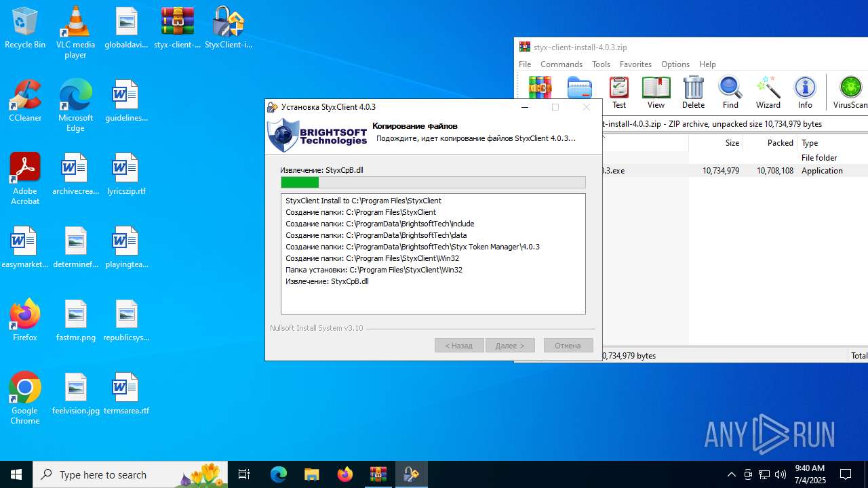Select the archivecrea document icon
Viewport: 868px width, 488px height.
(x=75, y=174)
